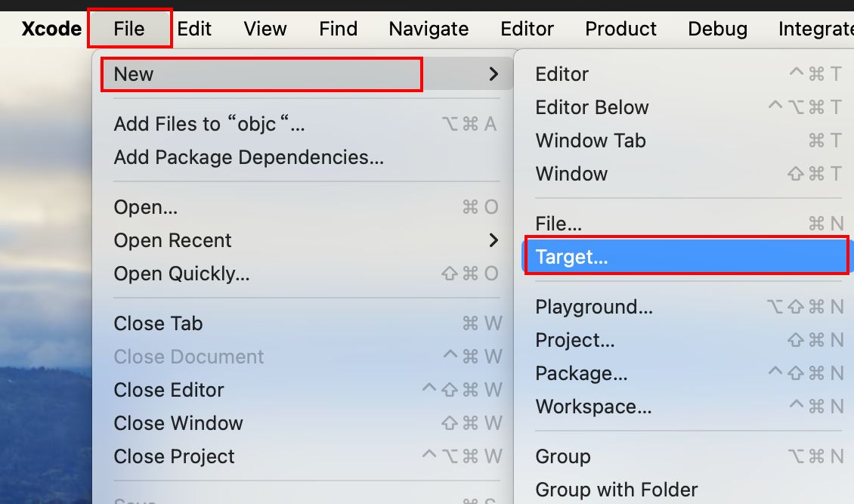Image resolution: width=854 pixels, height=504 pixels.
Task: Choose Add Files to "objc"… option
Action: click(x=209, y=124)
